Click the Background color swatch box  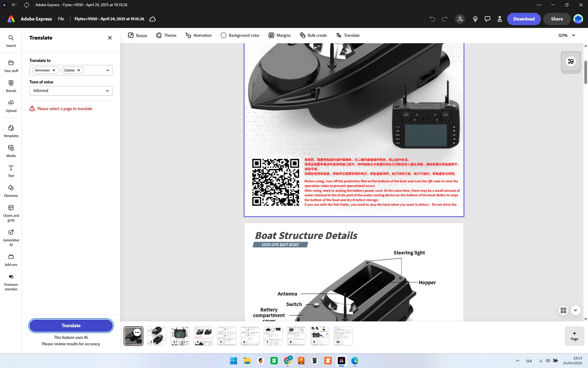coord(224,36)
